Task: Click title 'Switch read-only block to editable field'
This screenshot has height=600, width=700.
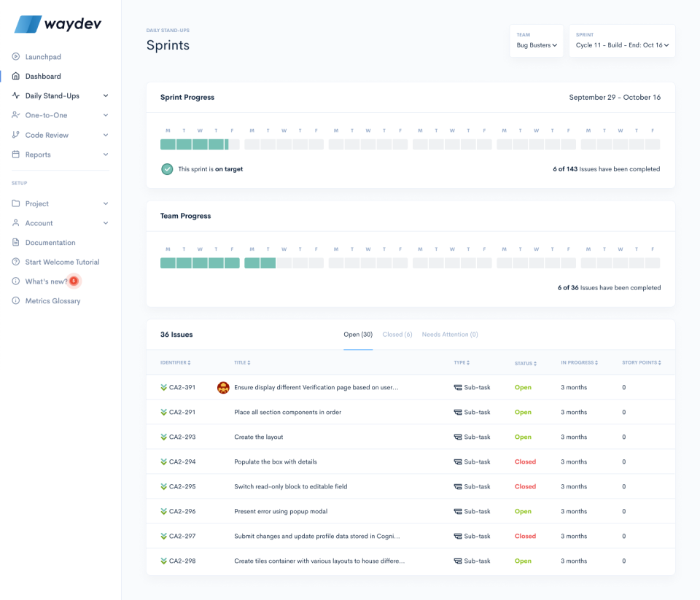Action: [x=291, y=486]
